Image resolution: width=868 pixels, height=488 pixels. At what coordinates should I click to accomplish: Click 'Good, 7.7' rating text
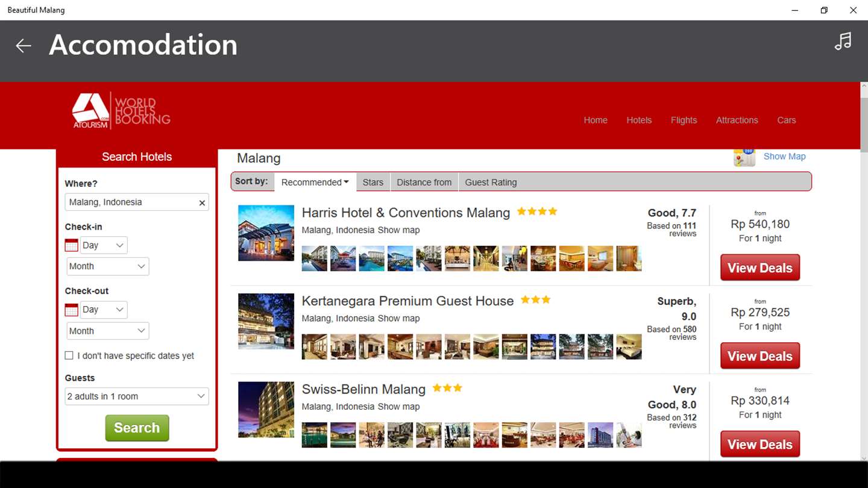coord(672,213)
